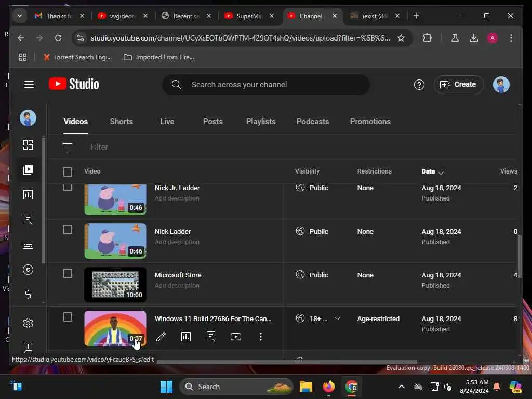Open the Nick Ladder video thumbnail

pos(115,241)
